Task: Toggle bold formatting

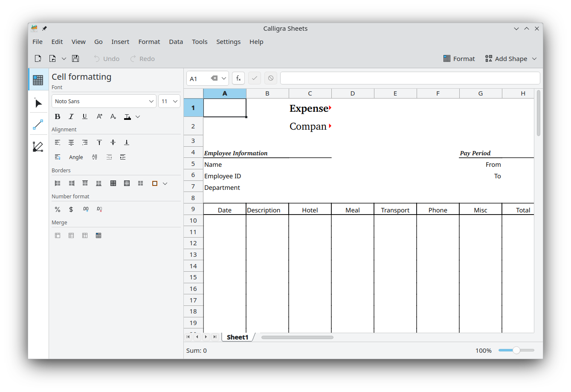Action: pyautogui.click(x=58, y=116)
